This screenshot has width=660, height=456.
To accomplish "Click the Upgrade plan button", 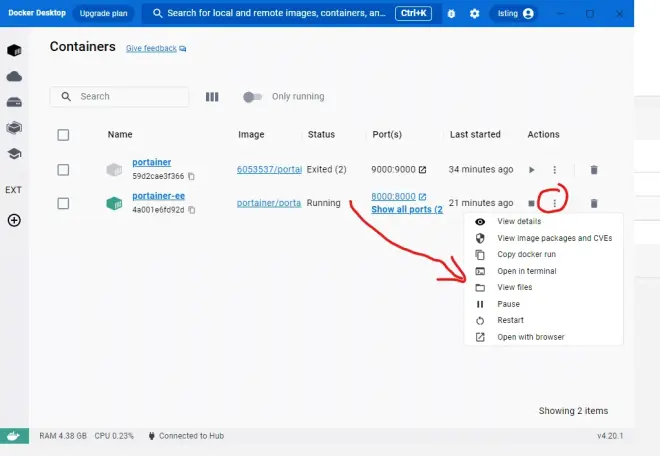I will 104,13.
